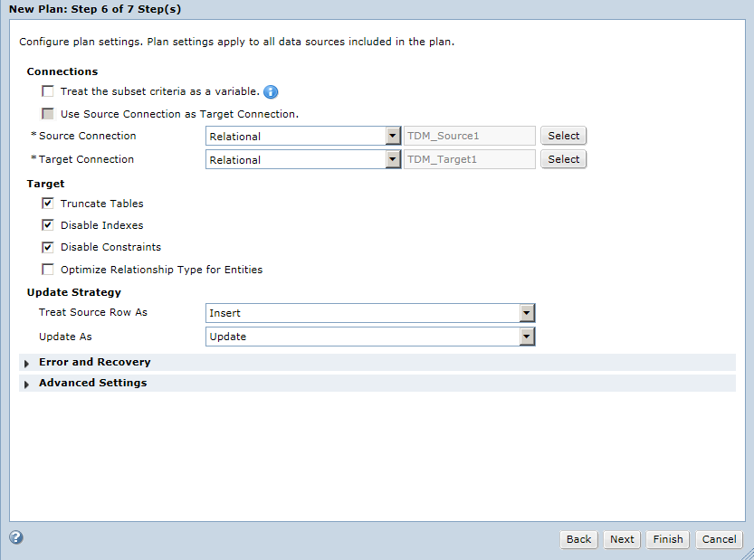Open the help question mark icon

click(16, 537)
